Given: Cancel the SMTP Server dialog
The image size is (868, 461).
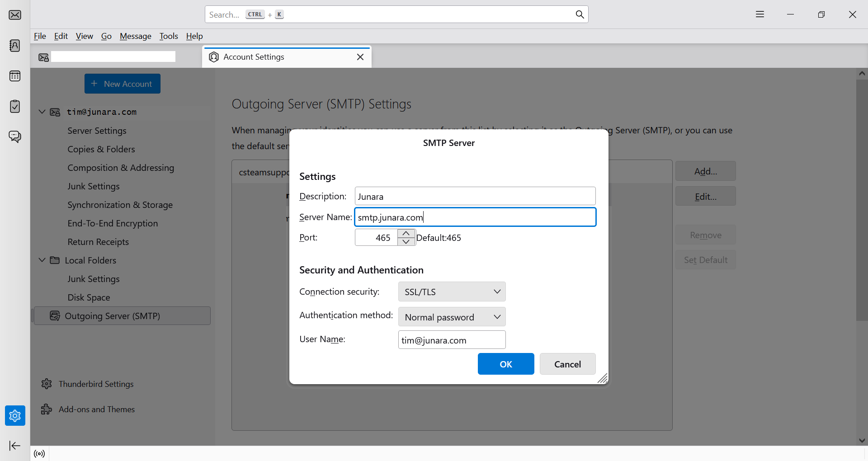Looking at the screenshot, I should [567, 364].
